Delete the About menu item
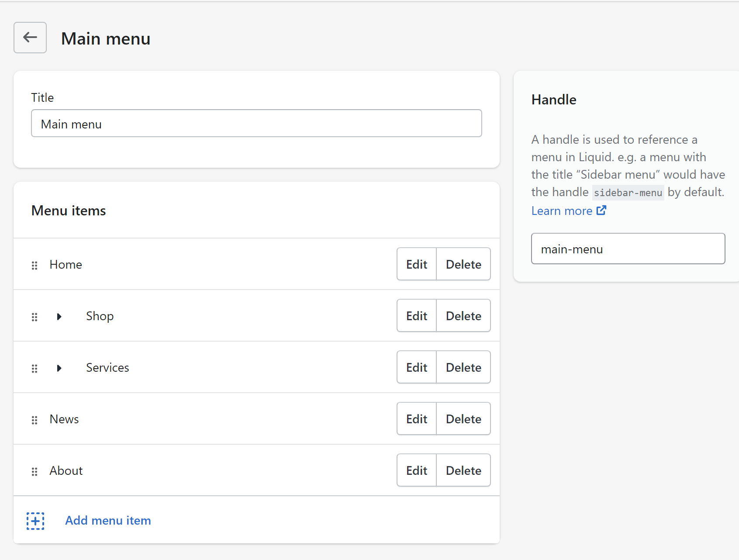The image size is (739, 560). click(463, 470)
